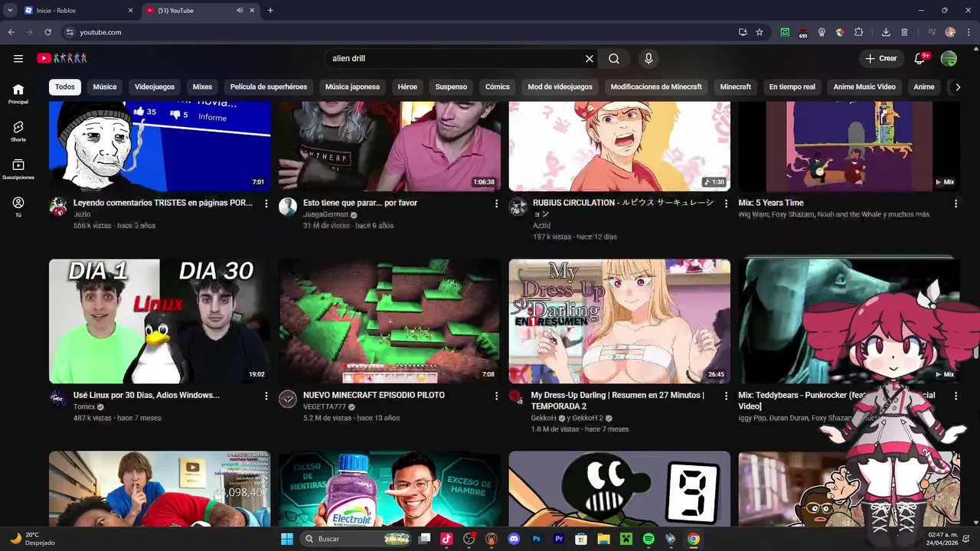Select the Anime Music Video chip
This screenshot has width=980, height=551.
pyautogui.click(x=864, y=87)
